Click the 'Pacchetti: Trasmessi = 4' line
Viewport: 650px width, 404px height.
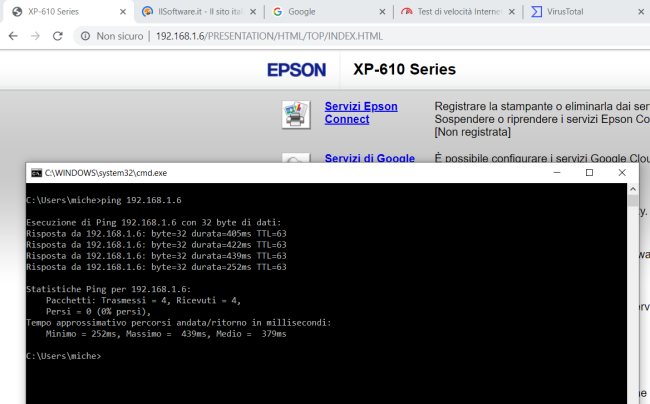pos(143,300)
